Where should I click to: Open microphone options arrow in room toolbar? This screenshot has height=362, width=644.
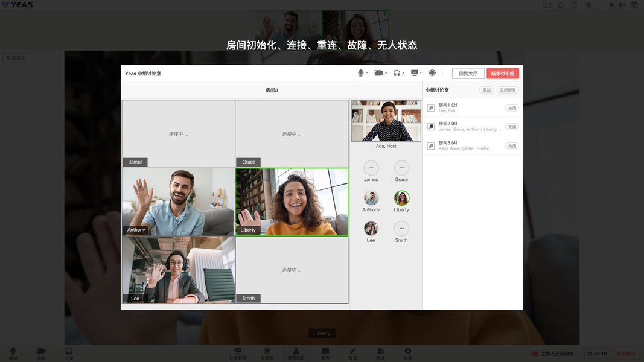point(367,73)
